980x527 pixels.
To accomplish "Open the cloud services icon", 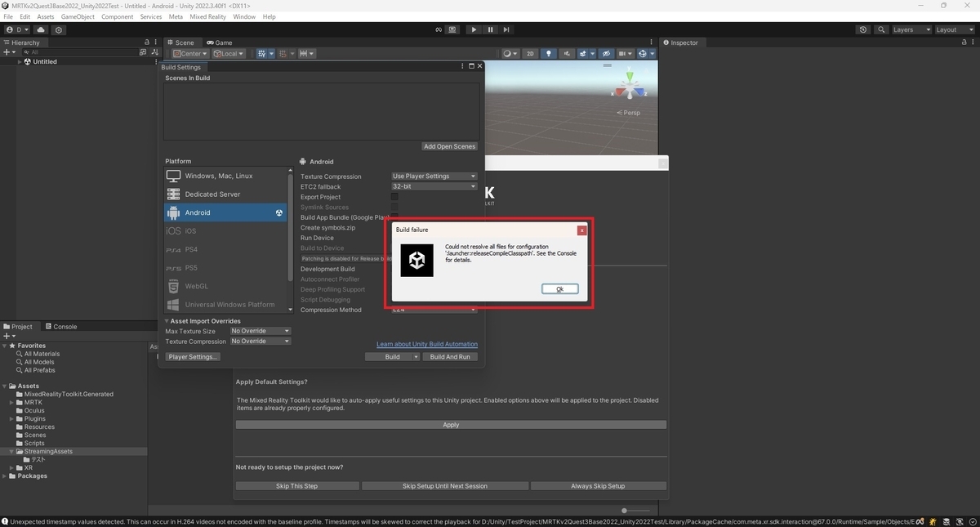I will tap(41, 29).
